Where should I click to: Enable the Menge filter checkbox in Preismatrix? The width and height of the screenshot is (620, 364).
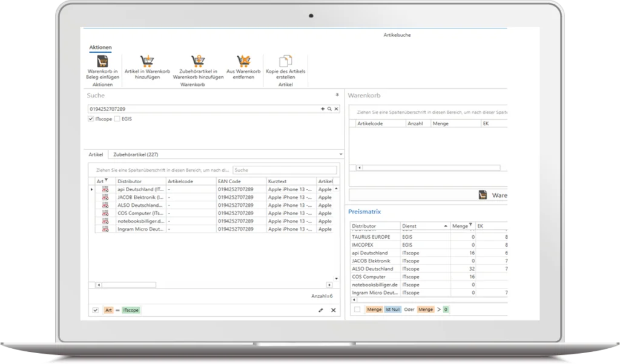click(x=357, y=310)
